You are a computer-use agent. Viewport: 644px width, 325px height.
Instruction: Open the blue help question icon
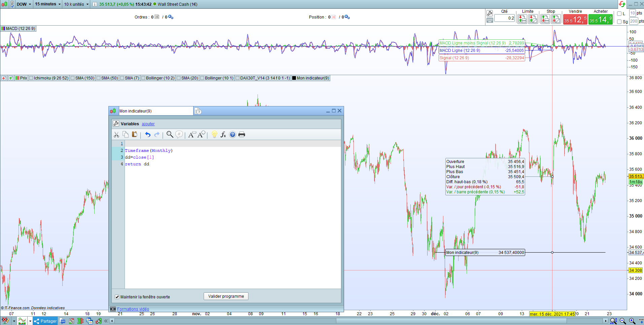(x=233, y=135)
